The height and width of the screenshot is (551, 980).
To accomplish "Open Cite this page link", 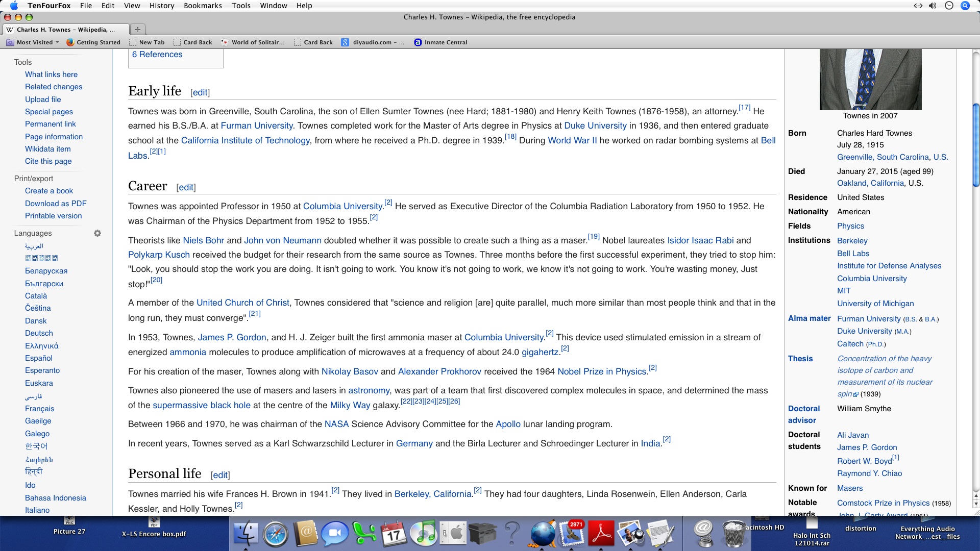I will [48, 161].
